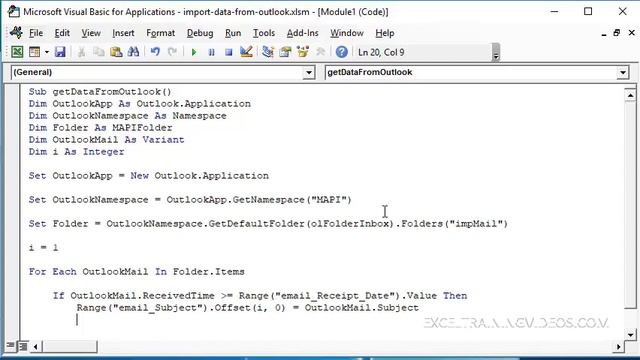Click toolbar options overflow handle
The height and width of the screenshot is (360, 640).
point(496,52)
